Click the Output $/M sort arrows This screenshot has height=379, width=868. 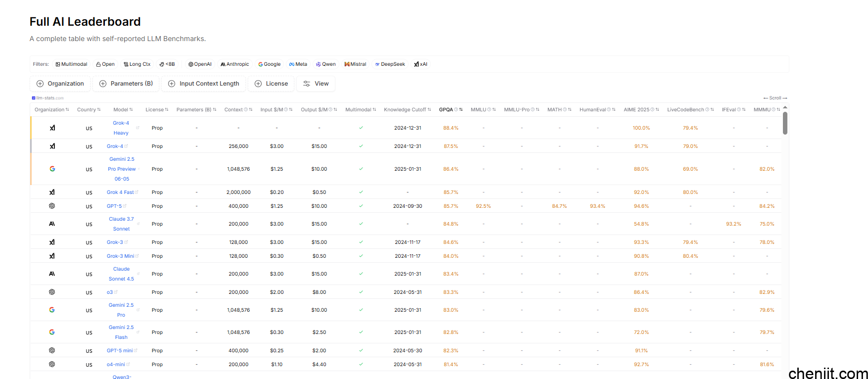point(335,110)
